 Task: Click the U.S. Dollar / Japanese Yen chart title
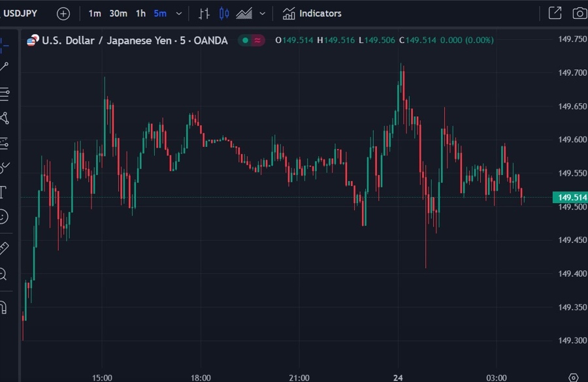coord(135,40)
